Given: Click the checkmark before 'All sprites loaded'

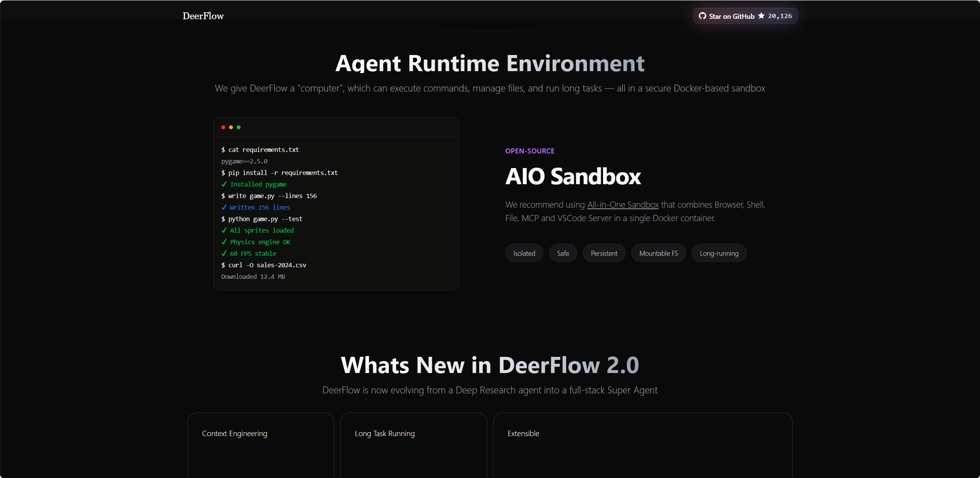Looking at the screenshot, I should [x=224, y=230].
